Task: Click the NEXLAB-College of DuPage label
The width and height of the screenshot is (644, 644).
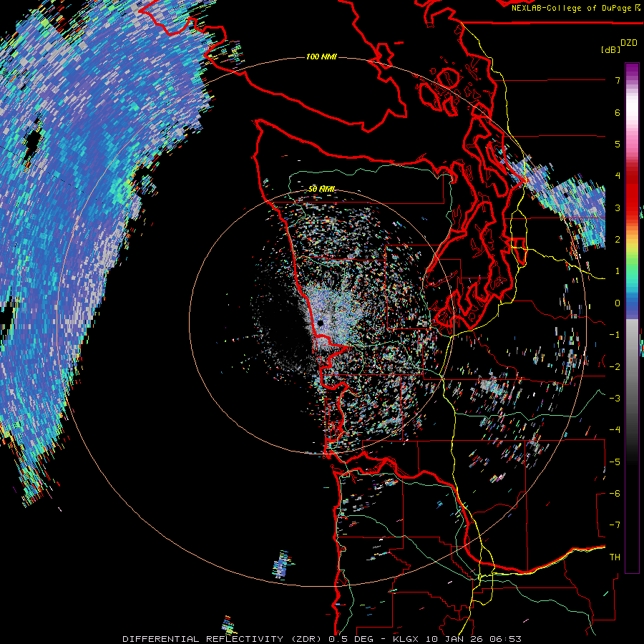Action: (x=575, y=8)
